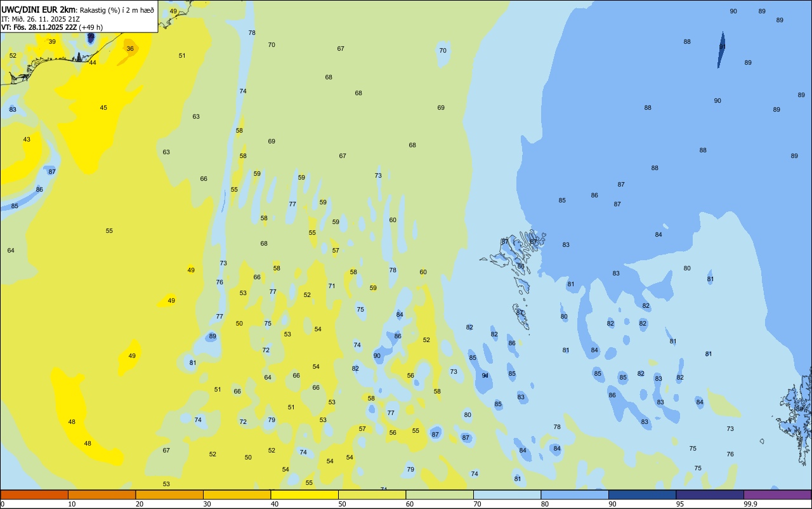The width and height of the screenshot is (812, 509).
Task: Click the 99.9 label under the color scale
Action: [750, 504]
